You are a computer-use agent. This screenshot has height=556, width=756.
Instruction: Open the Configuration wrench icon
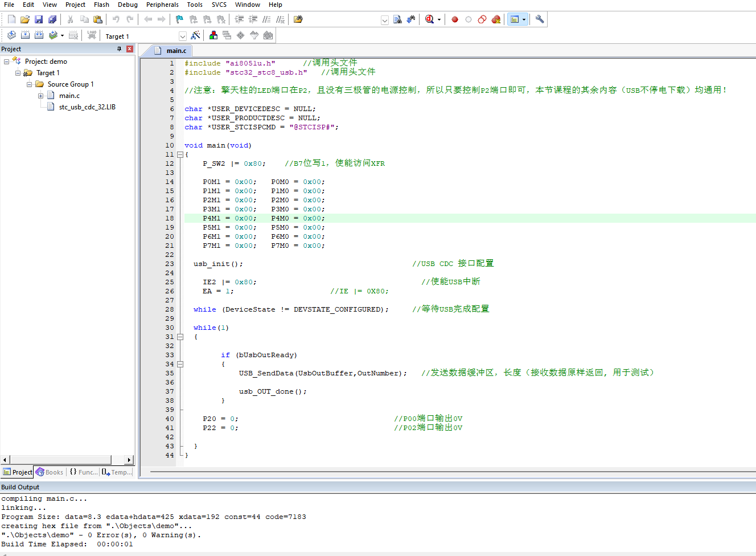click(540, 19)
